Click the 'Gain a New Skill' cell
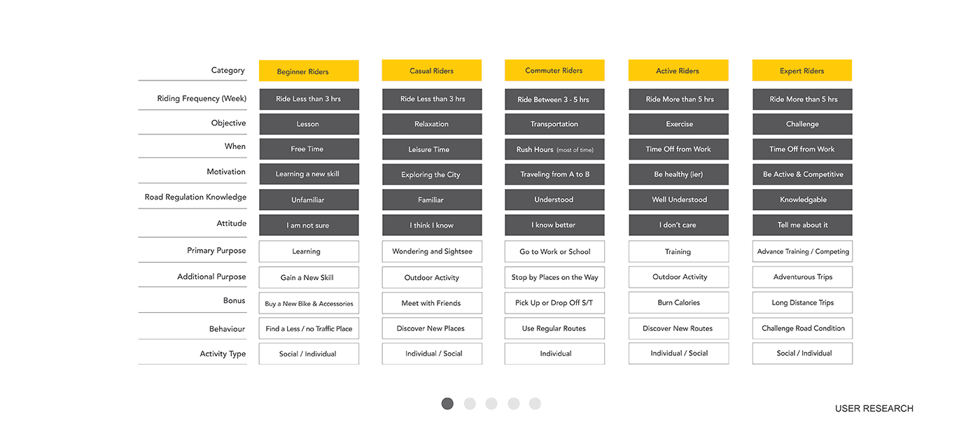This screenshot has width=980, height=448. (x=309, y=277)
